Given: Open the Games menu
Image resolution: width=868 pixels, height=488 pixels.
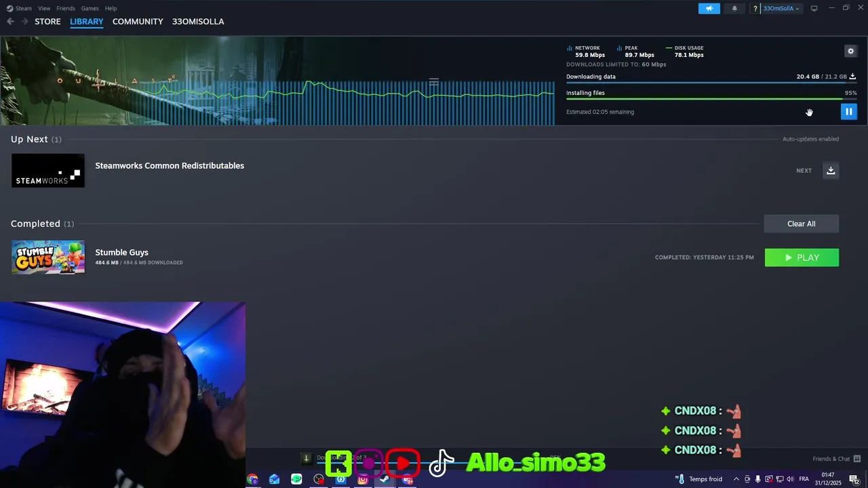Looking at the screenshot, I should pos(90,9).
